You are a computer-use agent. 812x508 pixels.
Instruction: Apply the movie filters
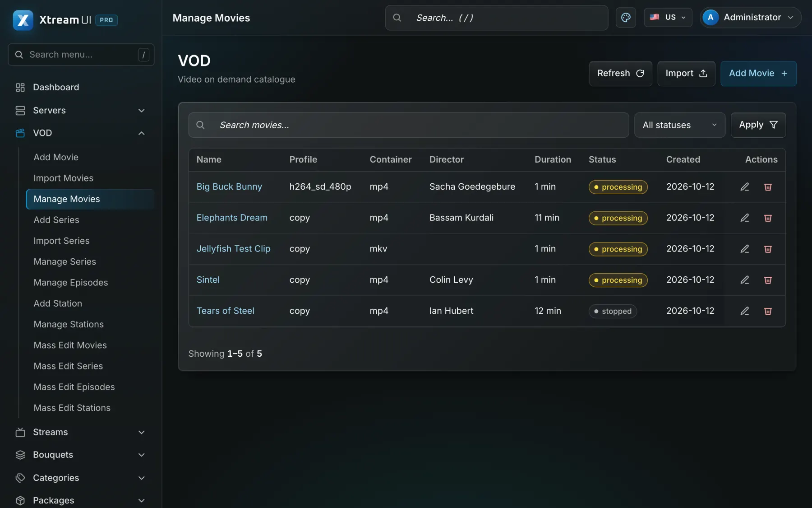(x=758, y=125)
